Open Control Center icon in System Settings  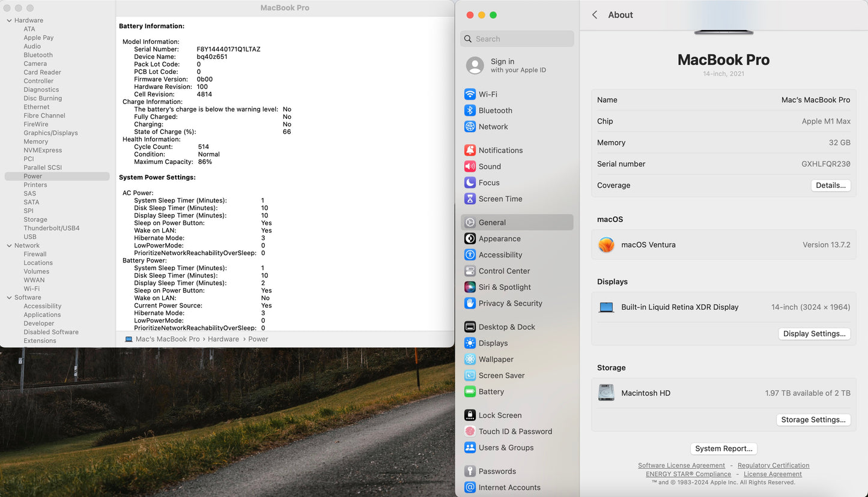(470, 271)
